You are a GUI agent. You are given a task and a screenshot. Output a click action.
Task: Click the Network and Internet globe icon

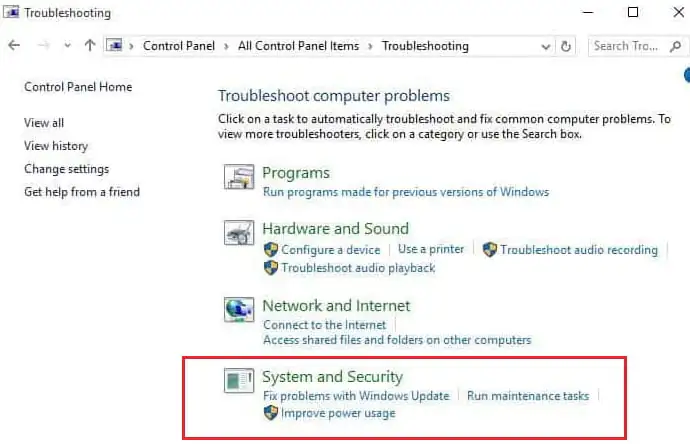pyautogui.click(x=238, y=308)
